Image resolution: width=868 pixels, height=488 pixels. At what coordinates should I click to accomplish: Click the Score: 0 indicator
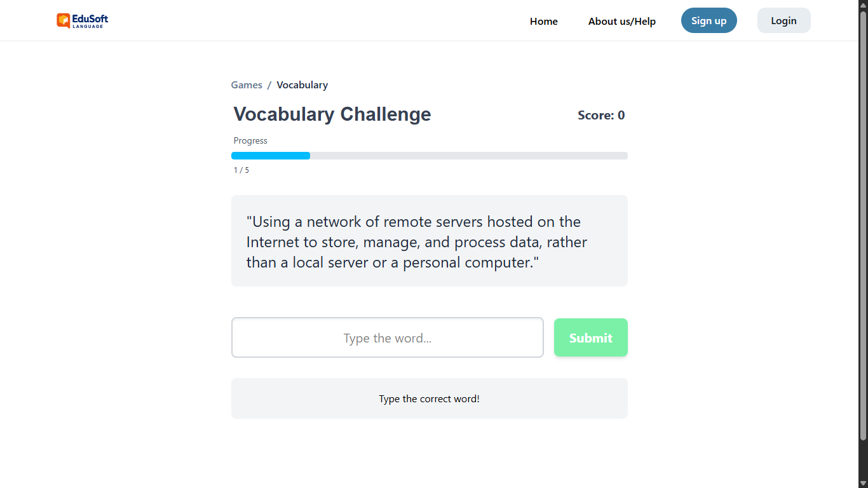[600, 115]
